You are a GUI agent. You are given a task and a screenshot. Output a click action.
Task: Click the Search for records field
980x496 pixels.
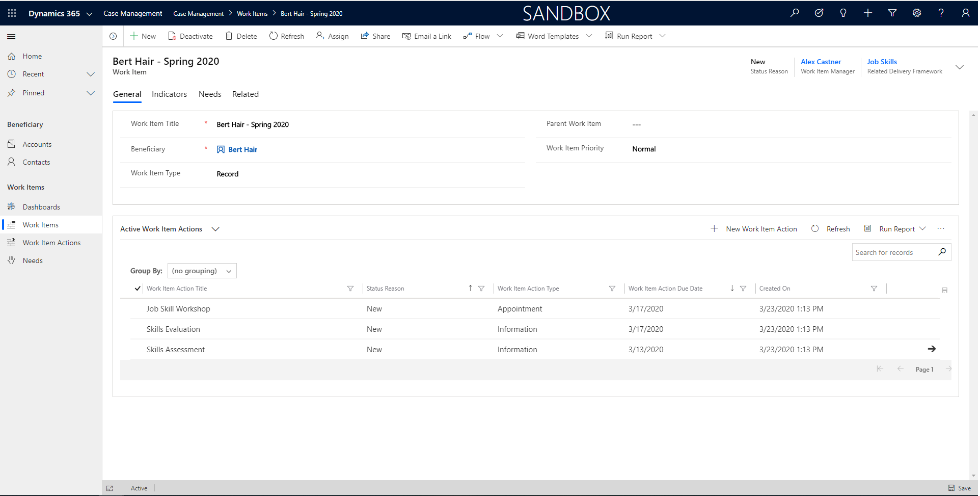pyautogui.click(x=896, y=252)
